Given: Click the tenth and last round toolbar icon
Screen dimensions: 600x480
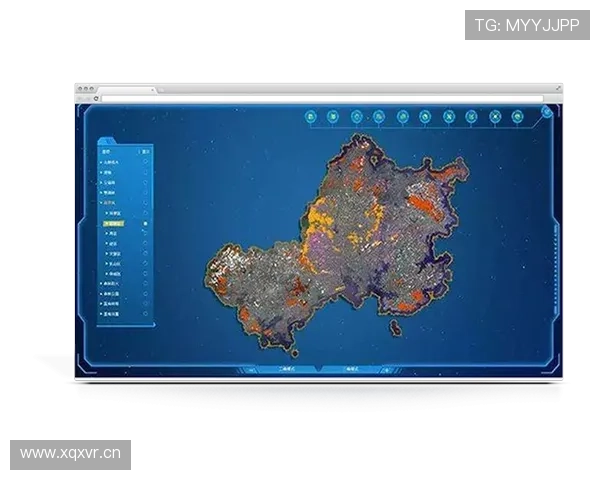Looking at the screenshot, I should [x=518, y=116].
